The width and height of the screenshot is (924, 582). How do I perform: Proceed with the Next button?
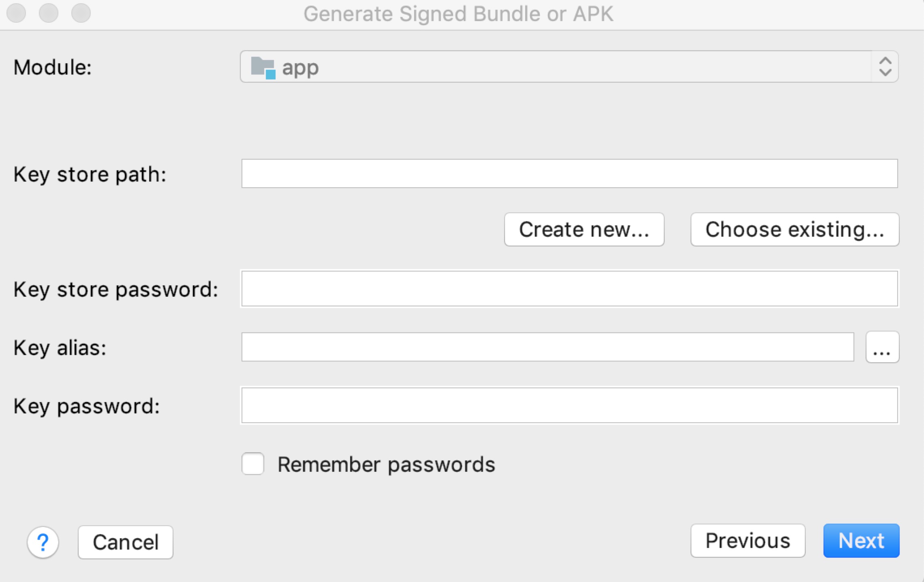[861, 541]
